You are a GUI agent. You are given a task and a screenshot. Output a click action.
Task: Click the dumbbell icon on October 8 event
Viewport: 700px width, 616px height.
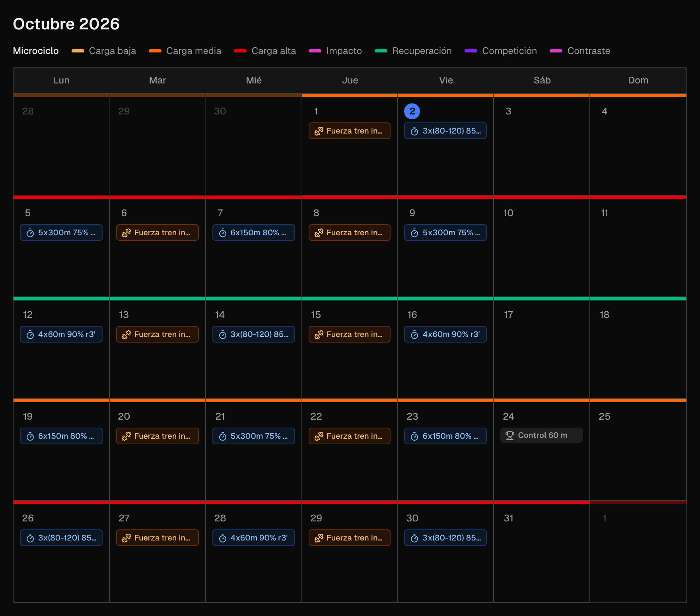(x=319, y=233)
